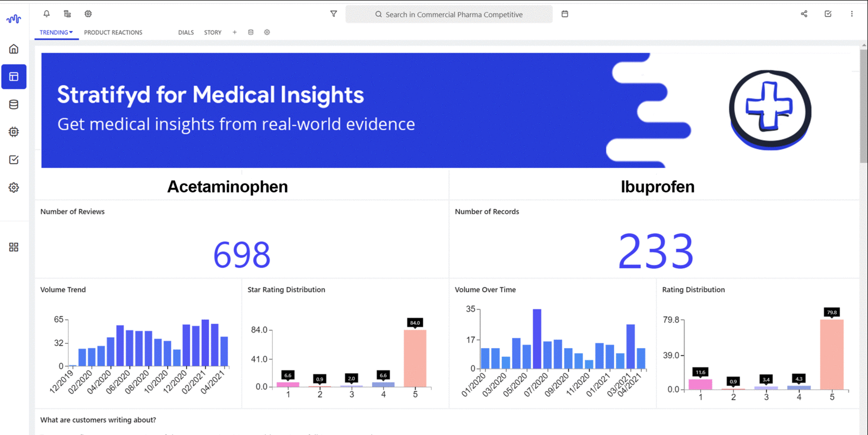The height and width of the screenshot is (435, 868).
Task: Click the tab settings gear next to STORY
Action: pos(267,33)
